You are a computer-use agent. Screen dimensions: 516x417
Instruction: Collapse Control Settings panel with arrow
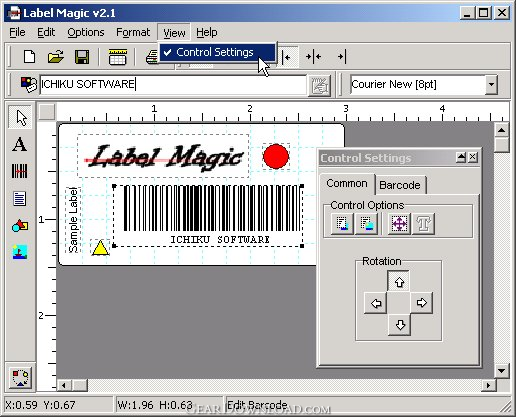461,157
